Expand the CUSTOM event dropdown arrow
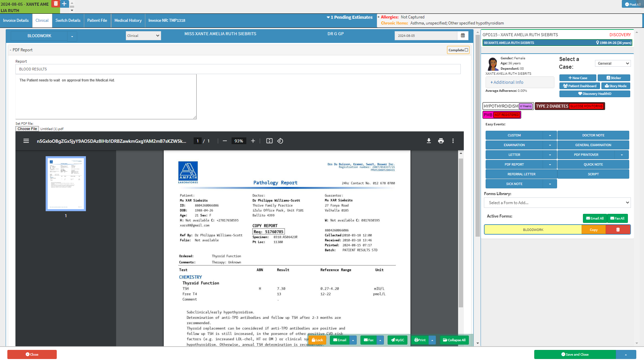644x362 pixels. pos(550,135)
